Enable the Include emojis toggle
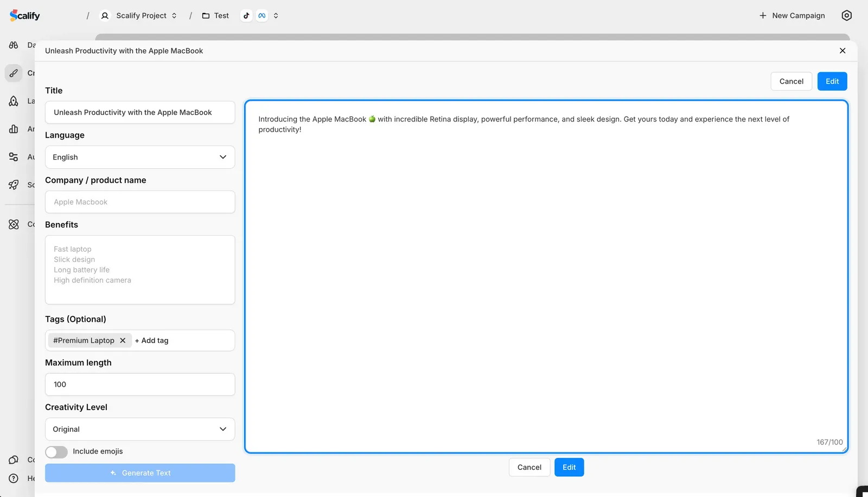 (56, 452)
